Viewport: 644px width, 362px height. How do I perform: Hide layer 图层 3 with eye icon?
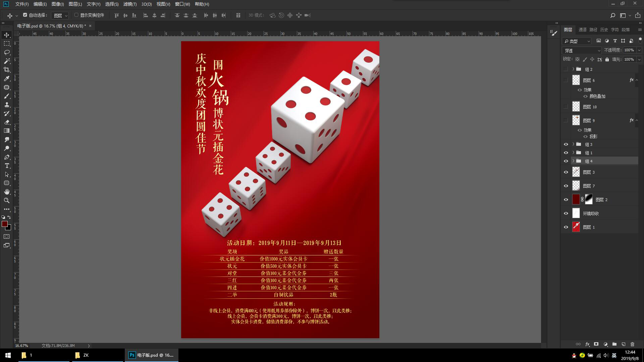[x=566, y=172]
